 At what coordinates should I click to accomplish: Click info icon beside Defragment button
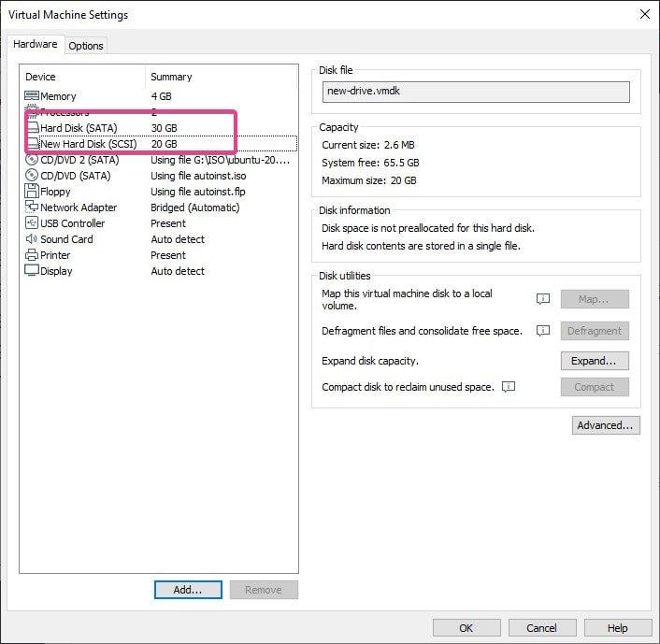(x=542, y=331)
